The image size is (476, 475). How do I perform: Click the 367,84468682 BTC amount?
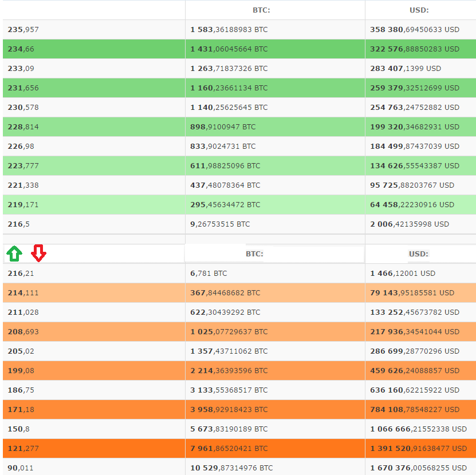(225, 292)
